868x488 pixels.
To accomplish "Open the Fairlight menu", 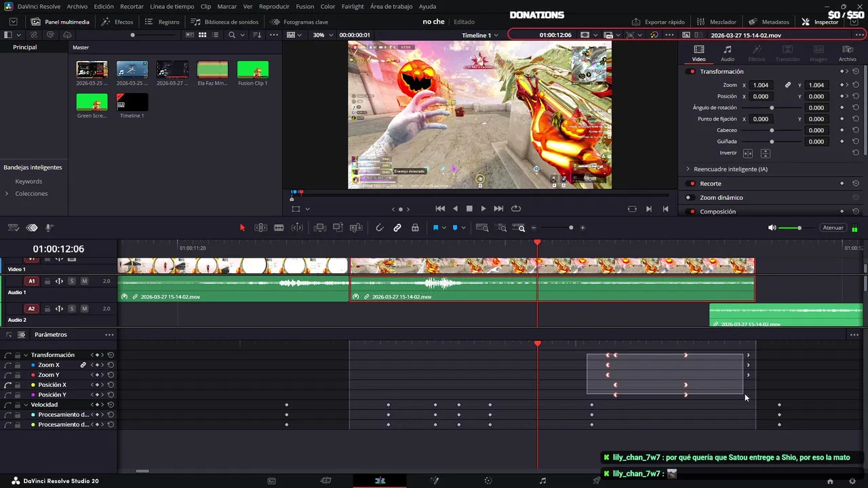I will pyautogui.click(x=353, y=6).
